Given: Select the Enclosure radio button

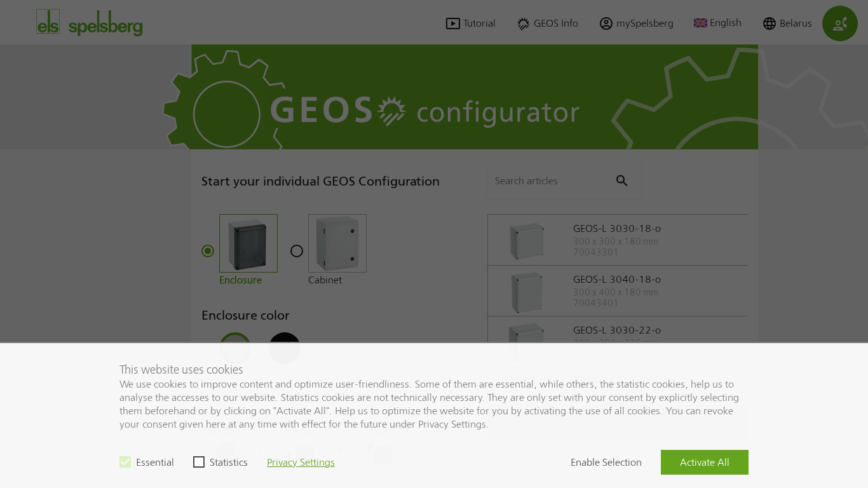Looking at the screenshot, I should click(208, 251).
